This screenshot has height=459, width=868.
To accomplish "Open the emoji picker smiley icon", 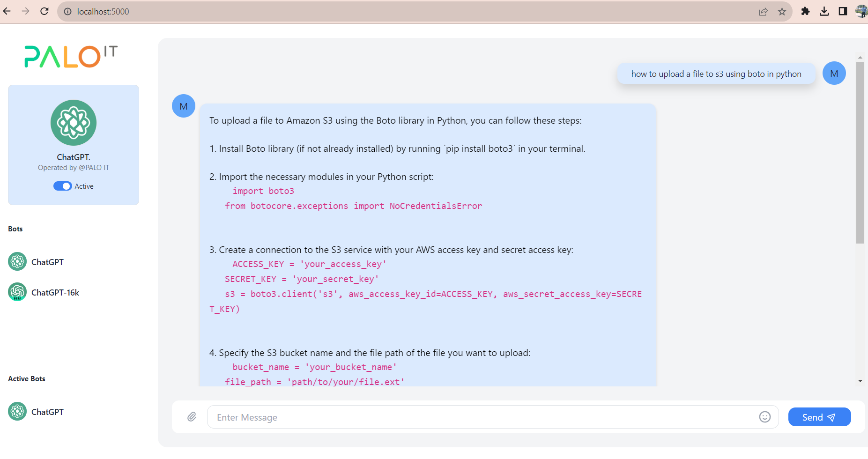I will pyautogui.click(x=764, y=417).
